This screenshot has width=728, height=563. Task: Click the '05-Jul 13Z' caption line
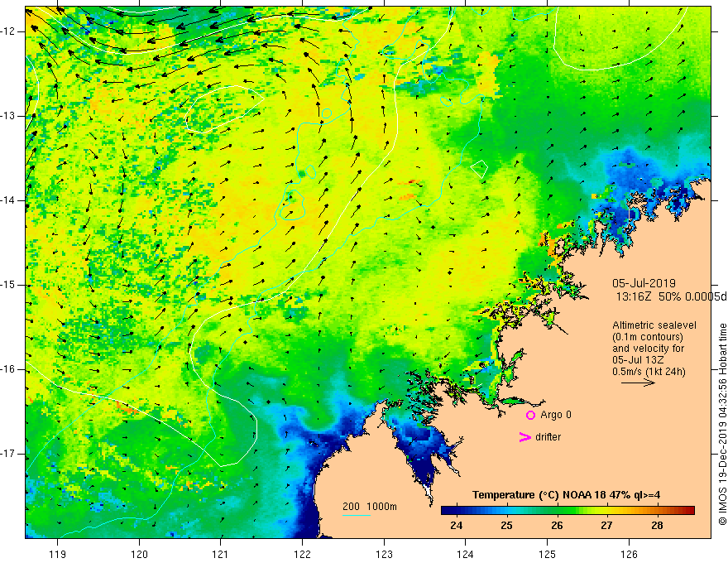pyautogui.click(x=638, y=360)
